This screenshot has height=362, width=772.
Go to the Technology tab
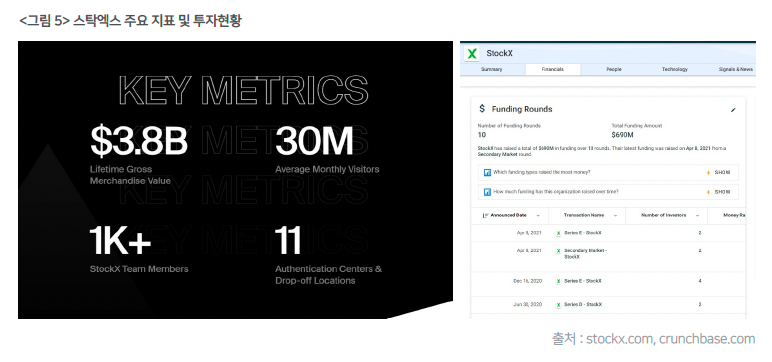675,69
